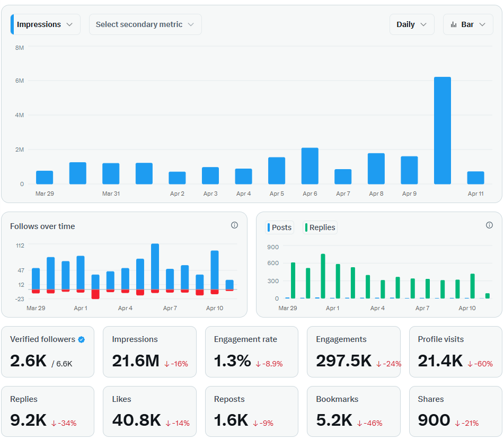
Task: Toggle the Posts series legend
Action: pos(280,227)
